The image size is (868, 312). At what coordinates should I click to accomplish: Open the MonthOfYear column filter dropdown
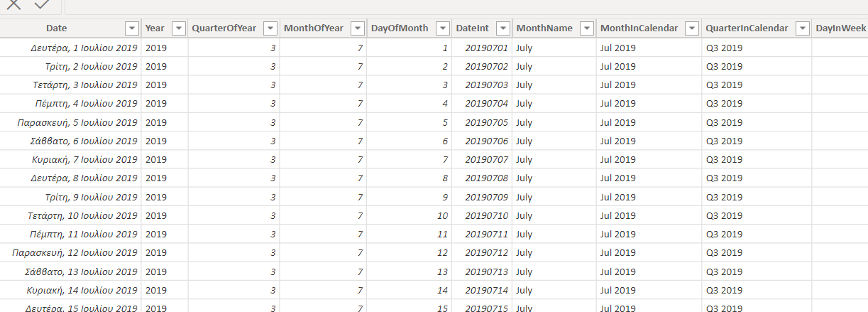(357, 28)
